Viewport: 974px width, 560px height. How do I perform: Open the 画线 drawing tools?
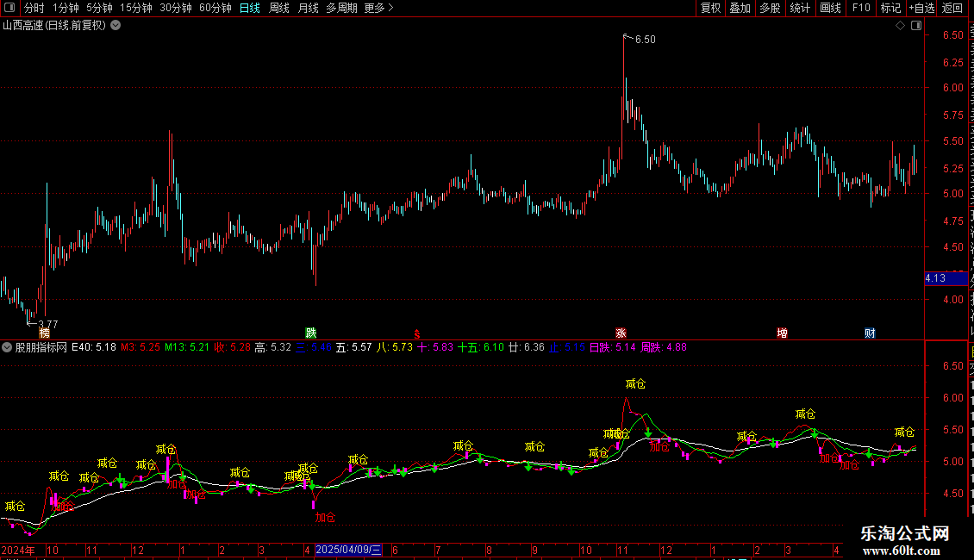tap(830, 8)
